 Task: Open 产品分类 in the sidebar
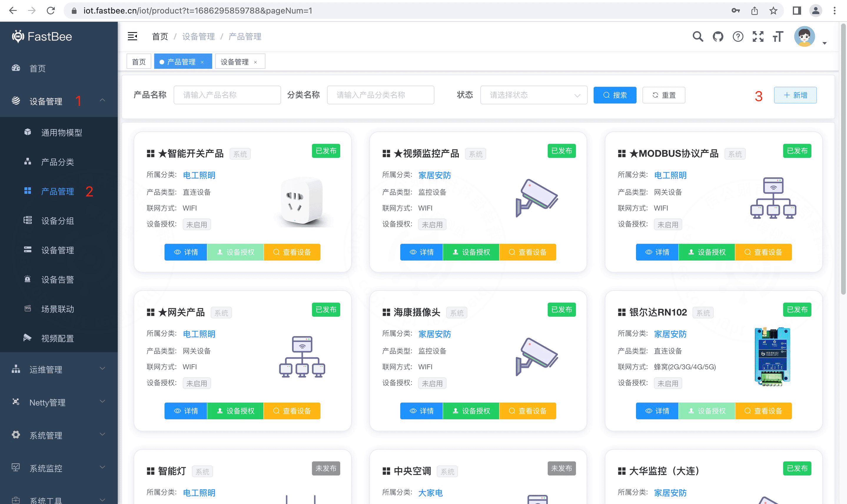point(59,162)
